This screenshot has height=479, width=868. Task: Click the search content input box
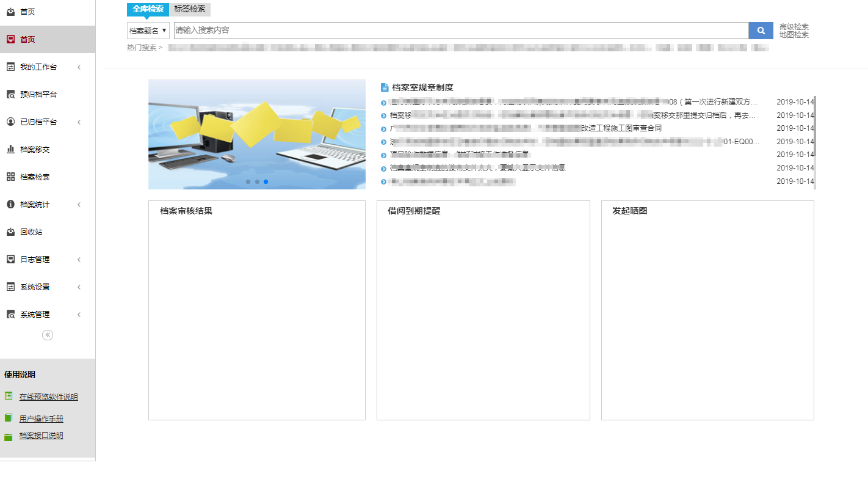461,31
